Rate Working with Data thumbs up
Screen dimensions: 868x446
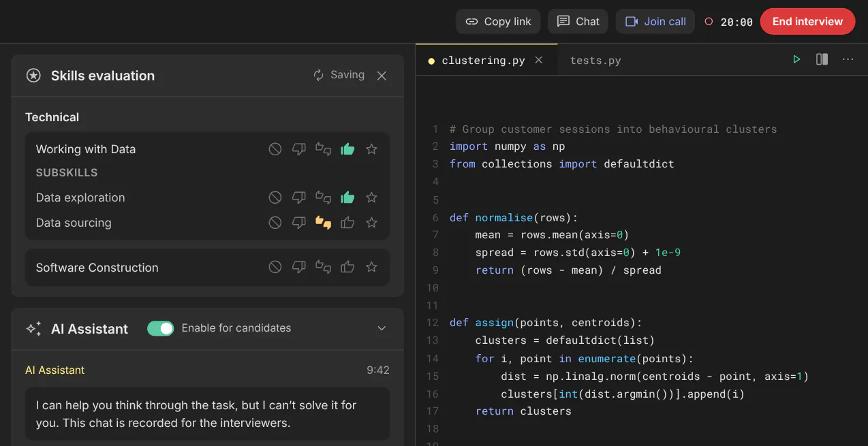[x=347, y=149]
